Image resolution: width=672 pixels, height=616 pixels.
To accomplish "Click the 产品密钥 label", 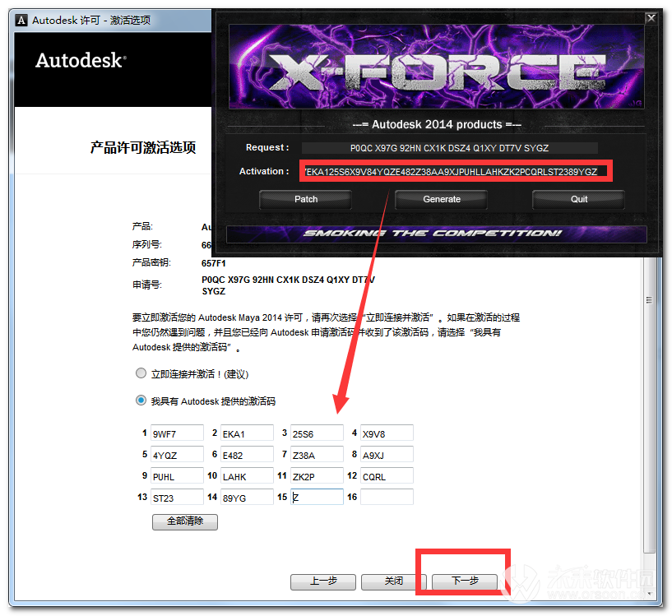I will [x=151, y=262].
